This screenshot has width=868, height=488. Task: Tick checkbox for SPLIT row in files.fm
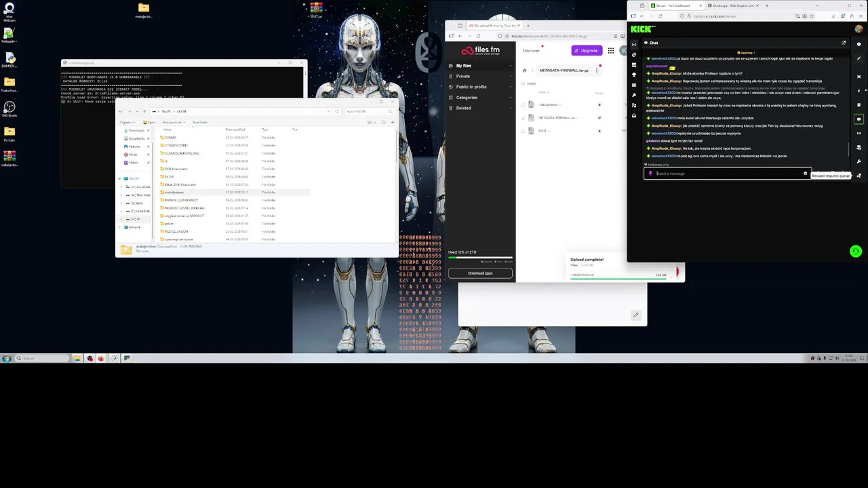click(523, 131)
